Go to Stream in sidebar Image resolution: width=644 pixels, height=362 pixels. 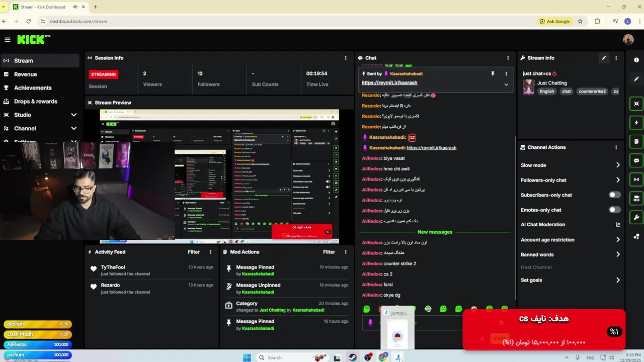pos(40,61)
